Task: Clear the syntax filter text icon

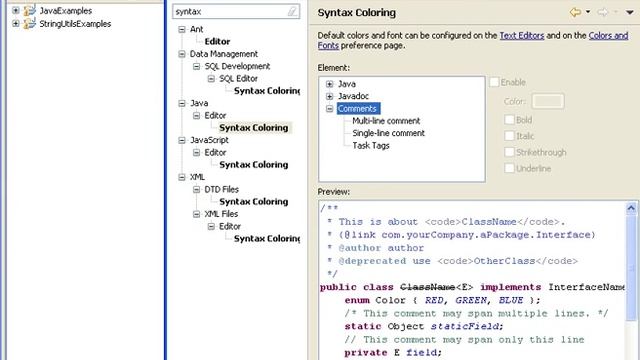Action: pyautogui.click(x=292, y=11)
